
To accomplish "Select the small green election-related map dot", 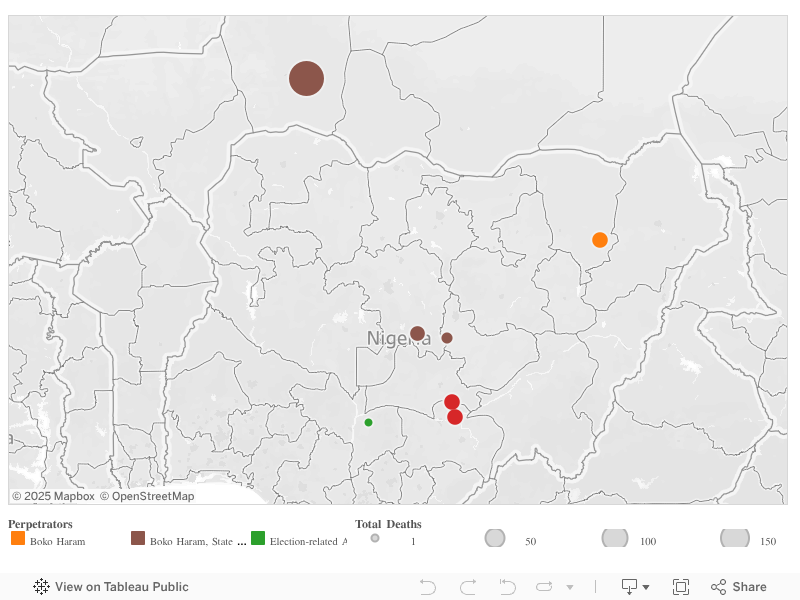I will point(368,422).
